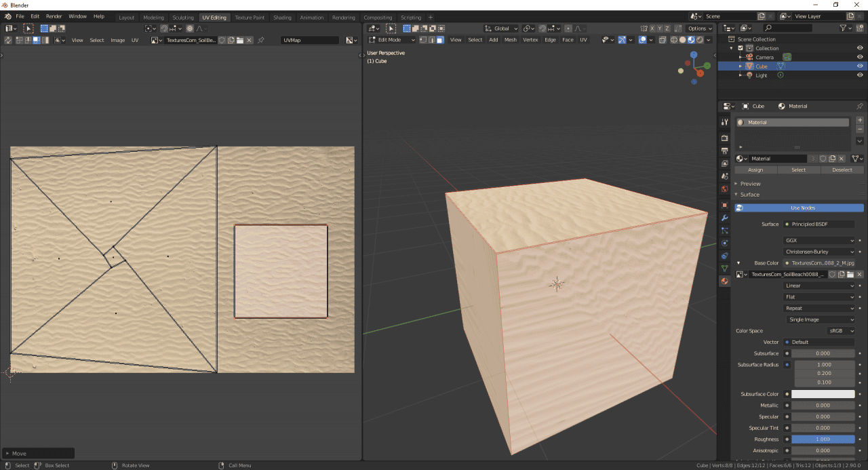Restrict movement to the X axis
868x470 pixels.
652,28
